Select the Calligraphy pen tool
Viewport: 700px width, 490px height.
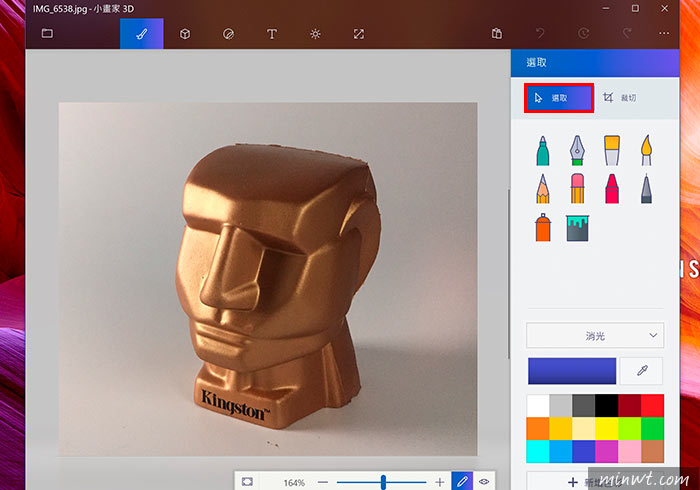(577, 151)
